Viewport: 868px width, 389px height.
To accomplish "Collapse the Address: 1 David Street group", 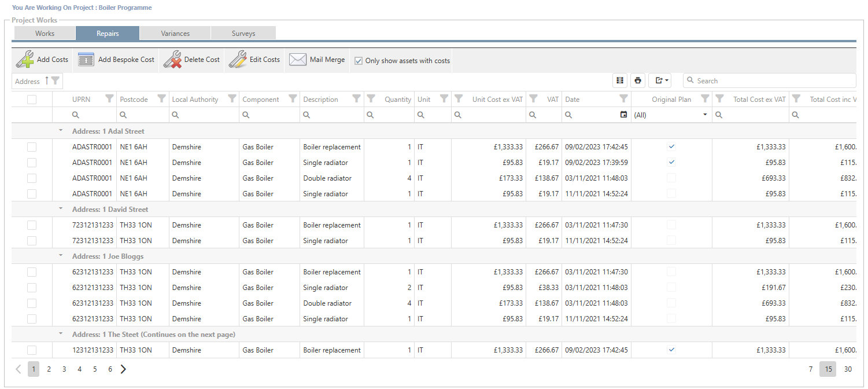I will [x=60, y=209].
